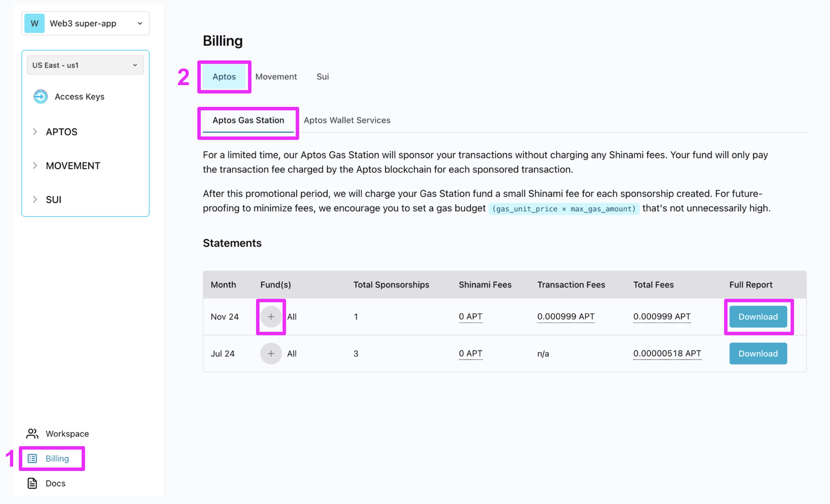This screenshot has height=504, width=830.
Task: Click the 0.000999 APT Transaction Fees value
Action: (565, 317)
